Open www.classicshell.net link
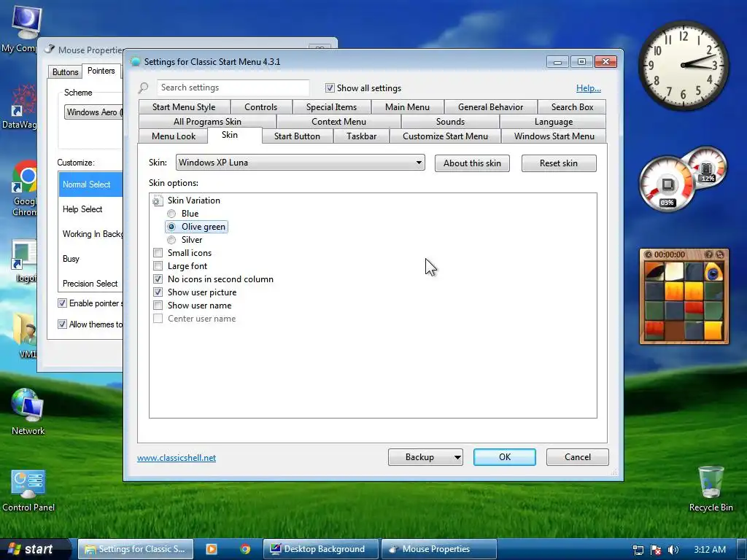This screenshot has width=747, height=560. (177, 458)
